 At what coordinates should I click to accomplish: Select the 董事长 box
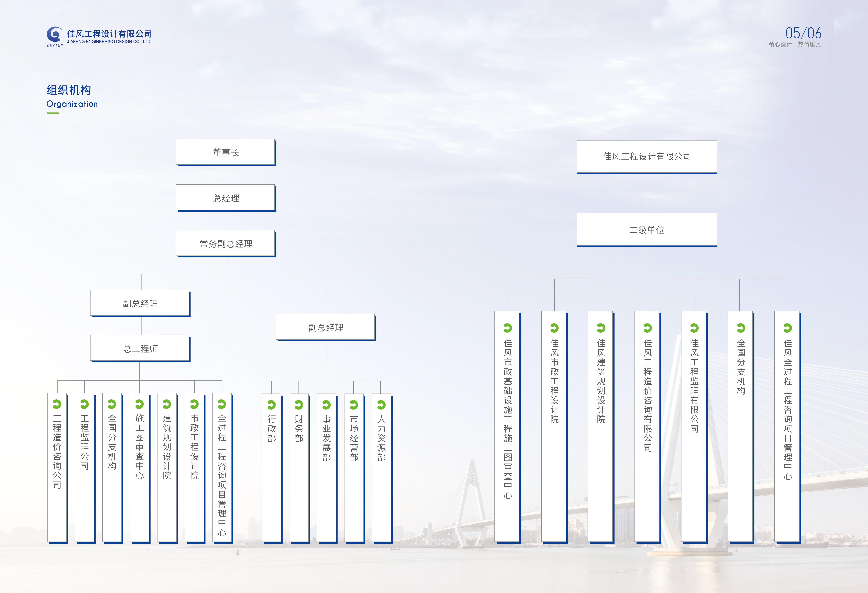pyautogui.click(x=226, y=152)
